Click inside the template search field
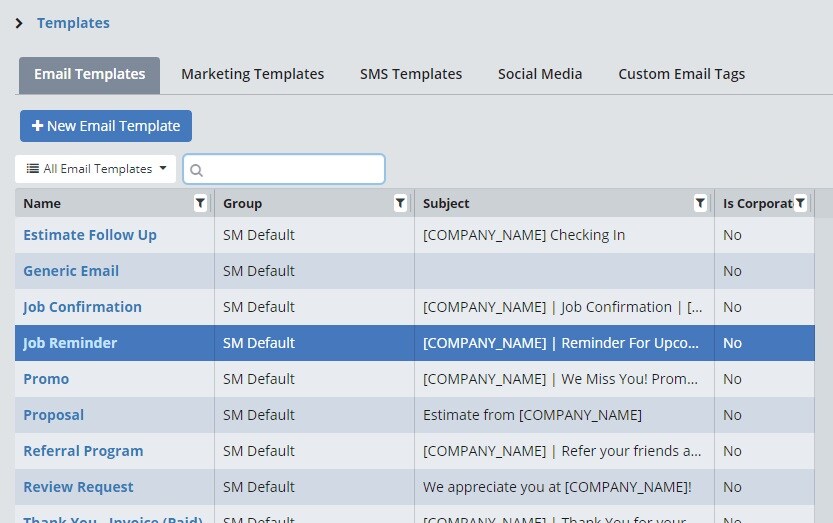 (292, 169)
